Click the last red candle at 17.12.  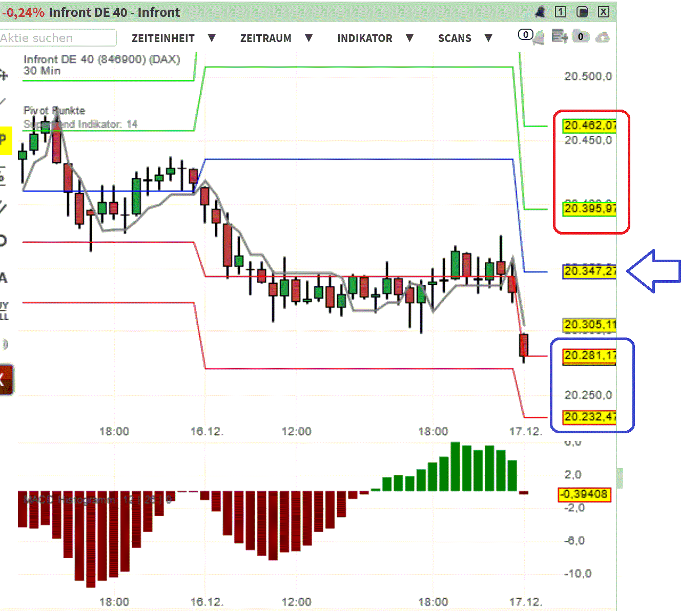pos(524,345)
